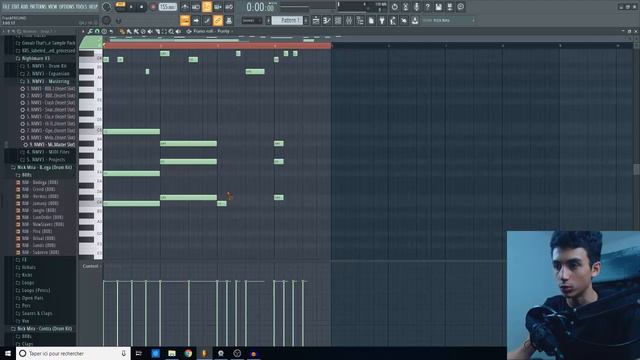
Task: Open the PATTERNS menu
Action: [38, 7]
